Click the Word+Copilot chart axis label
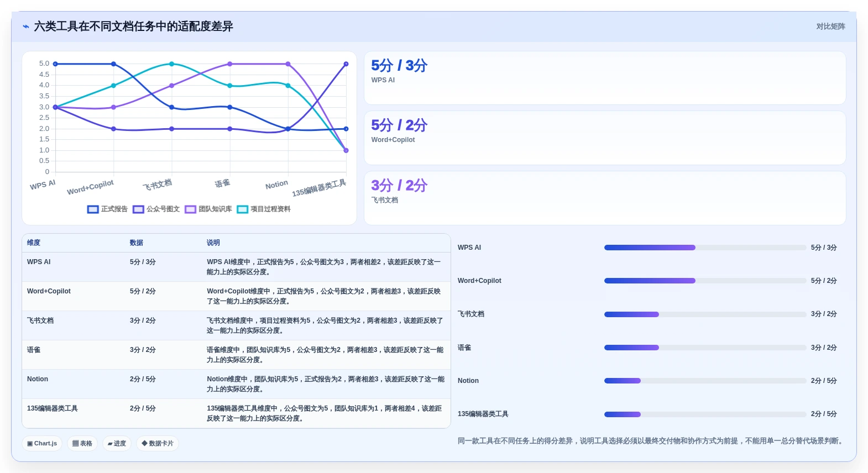Viewport: 868px width, 473px height. pyautogui.click(x=90, y=187)
